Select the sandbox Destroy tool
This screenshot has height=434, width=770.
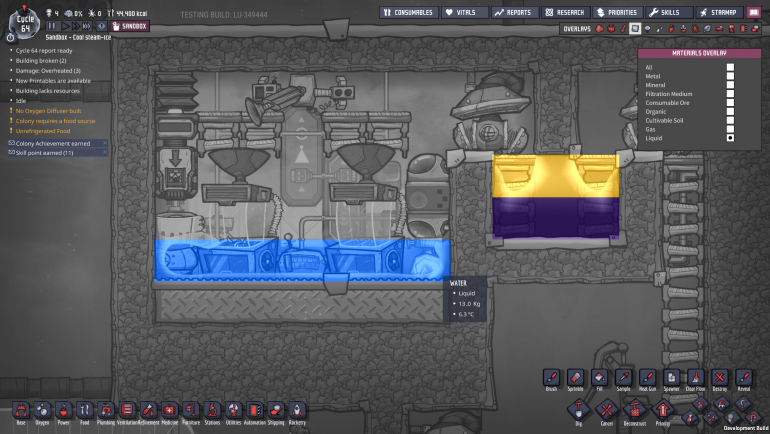pos(719,378)
